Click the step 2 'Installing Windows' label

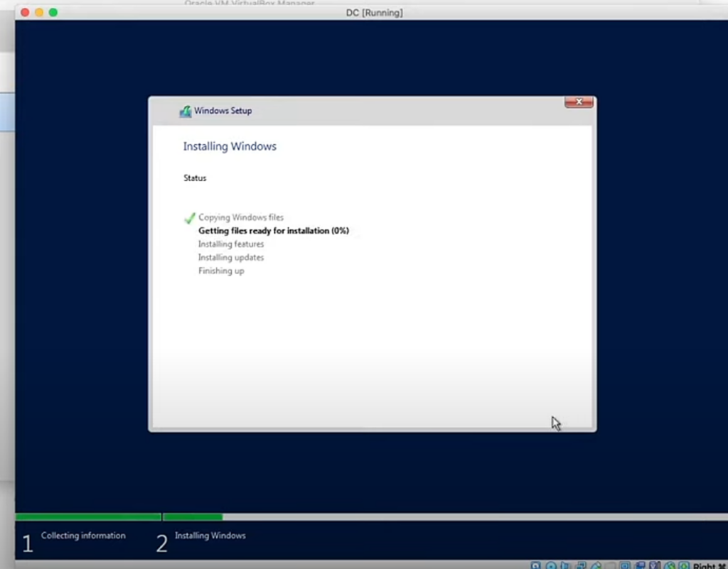pyautogui.click(x=210, y=536)
